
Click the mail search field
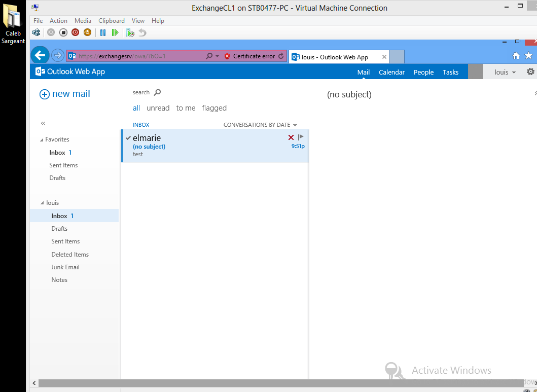pos(141,92)
